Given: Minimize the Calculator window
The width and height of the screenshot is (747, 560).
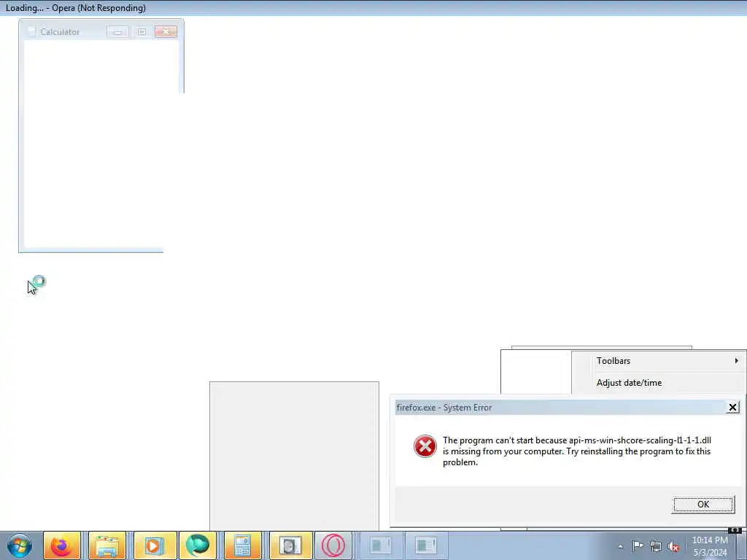Looking at the screenshot, I should point(117,31).
